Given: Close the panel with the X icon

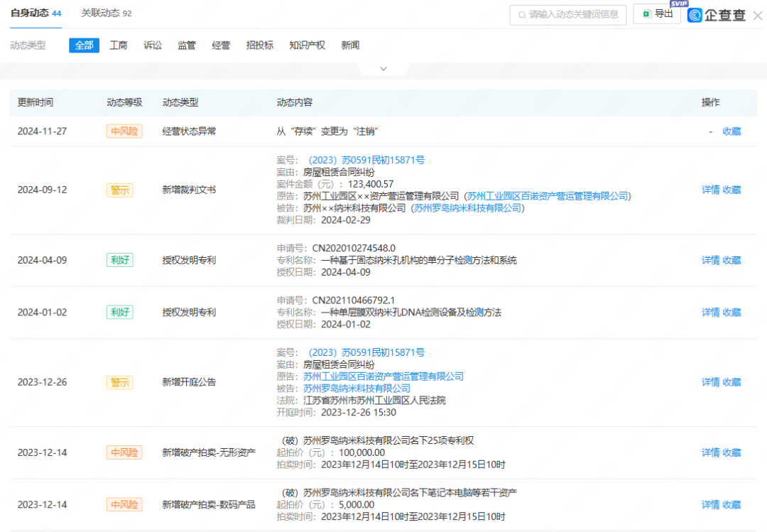Looking at the screenshot, I should 758,16.
